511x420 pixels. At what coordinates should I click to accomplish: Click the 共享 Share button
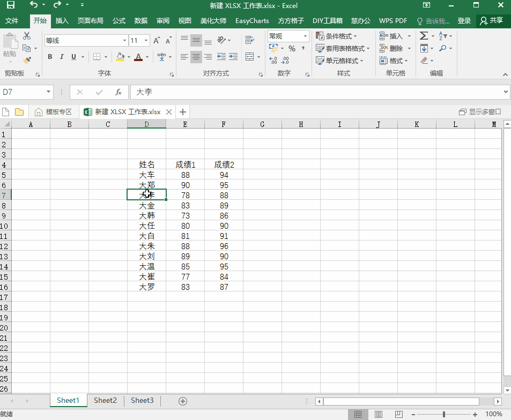pos(492,20)
